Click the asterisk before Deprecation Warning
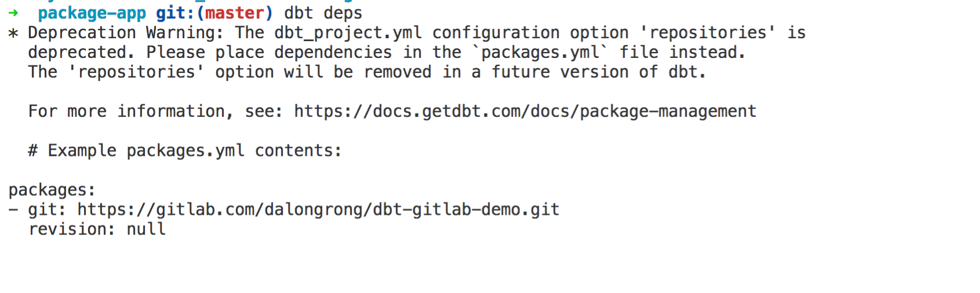 13,33
